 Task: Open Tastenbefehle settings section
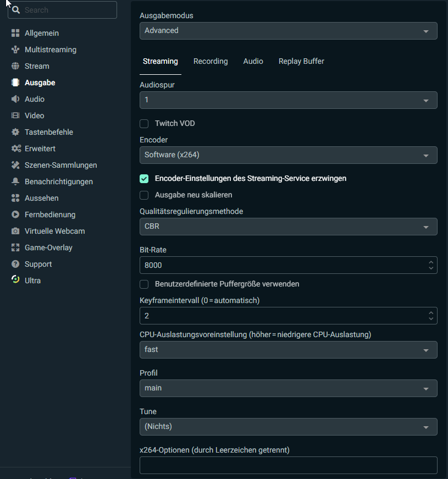(x=48, y=133)
